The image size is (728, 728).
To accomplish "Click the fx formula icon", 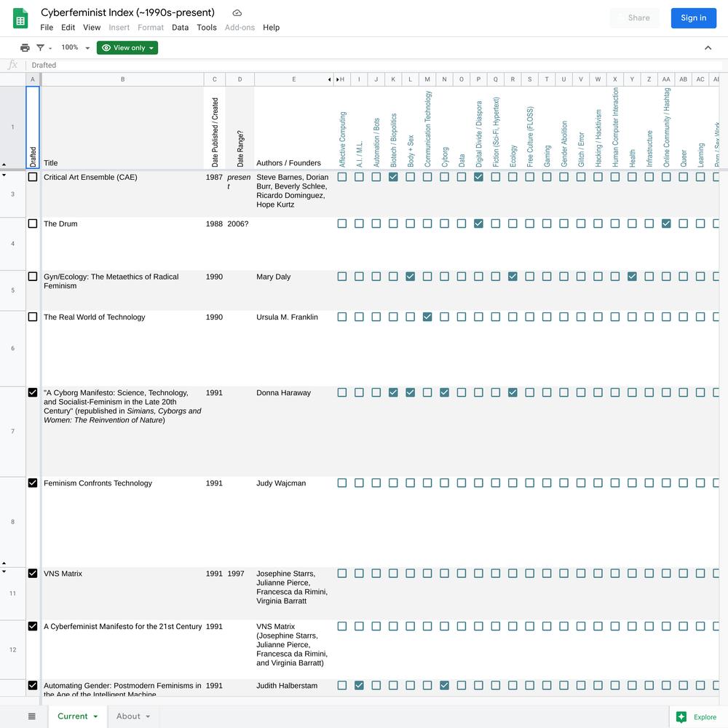I will pos(12,65).
